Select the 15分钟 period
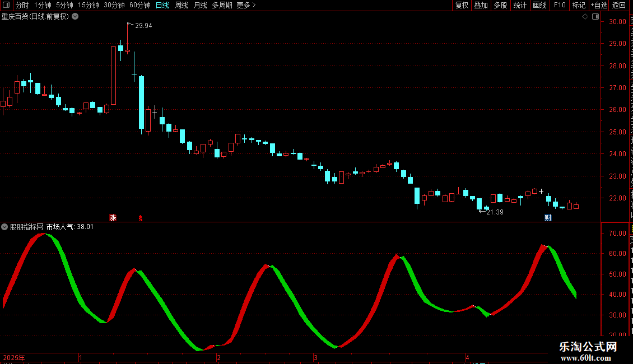The height and width of the screenshot is (364, 633). point(88,5)
